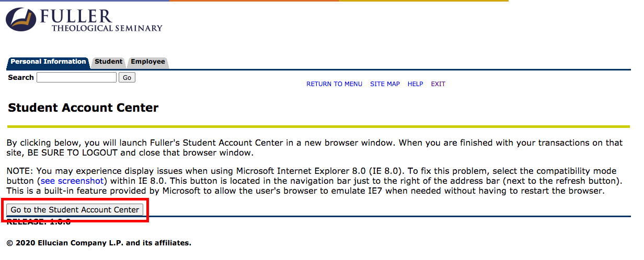The image size is (644, 260).
Task: Open the SITE MAP link
Action: point(385,84)
